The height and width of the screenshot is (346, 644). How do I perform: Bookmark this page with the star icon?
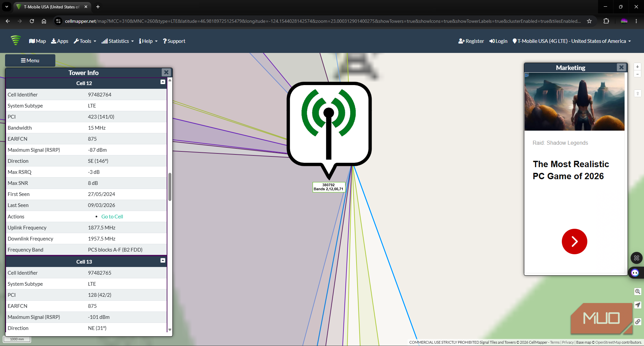pos(589,21)
